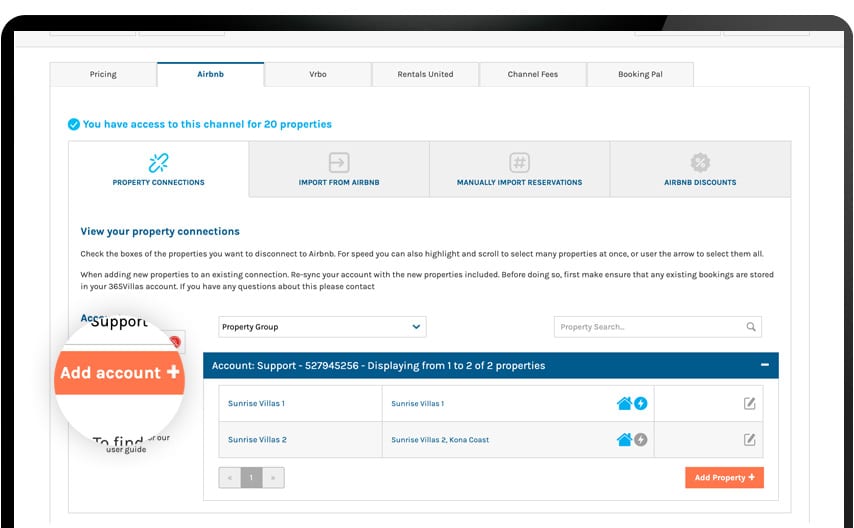Viewport: 854px width, 528px height.
Task: Click grey lightning bolt icon for Sunrise Villas 2
Action: point(641,440)
